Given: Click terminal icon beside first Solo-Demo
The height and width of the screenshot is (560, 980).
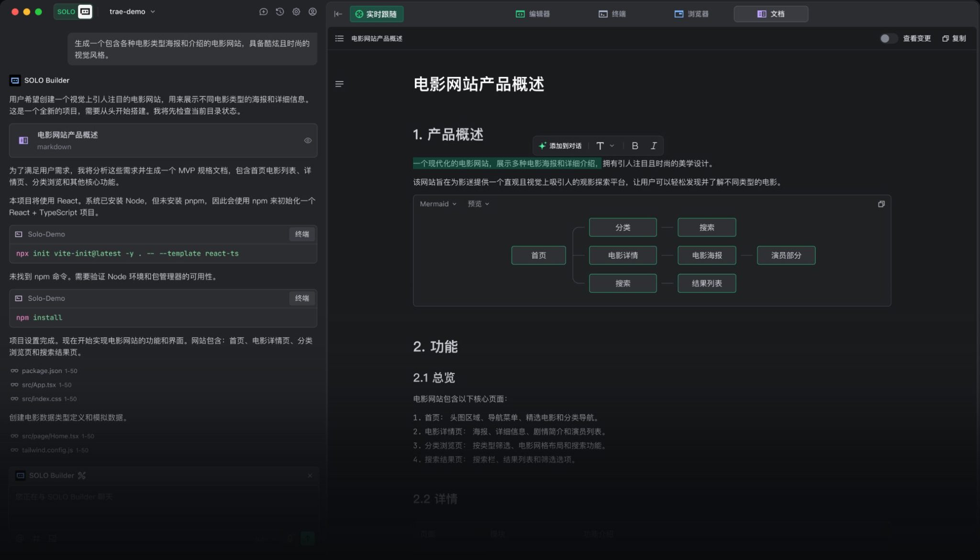Looking at the screenshot, I should click(19, 234).
